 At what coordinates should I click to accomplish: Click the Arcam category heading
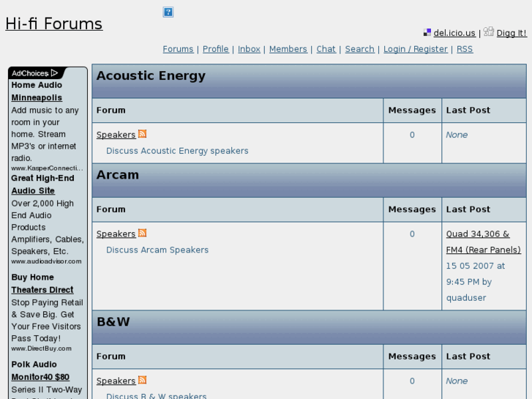tap(118, 175)
